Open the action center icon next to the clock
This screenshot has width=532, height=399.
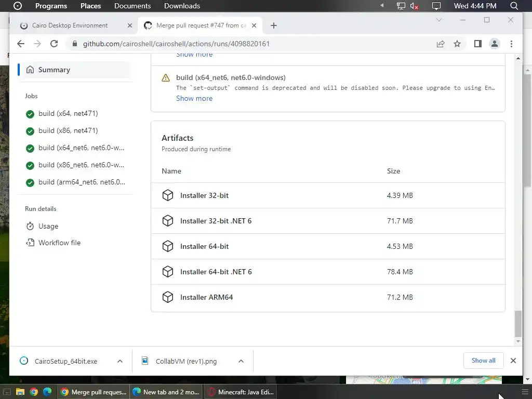436,6
